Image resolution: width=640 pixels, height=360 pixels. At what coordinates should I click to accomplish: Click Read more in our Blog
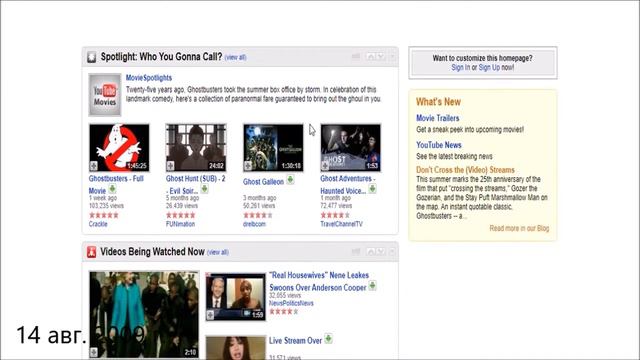[519, 228]
